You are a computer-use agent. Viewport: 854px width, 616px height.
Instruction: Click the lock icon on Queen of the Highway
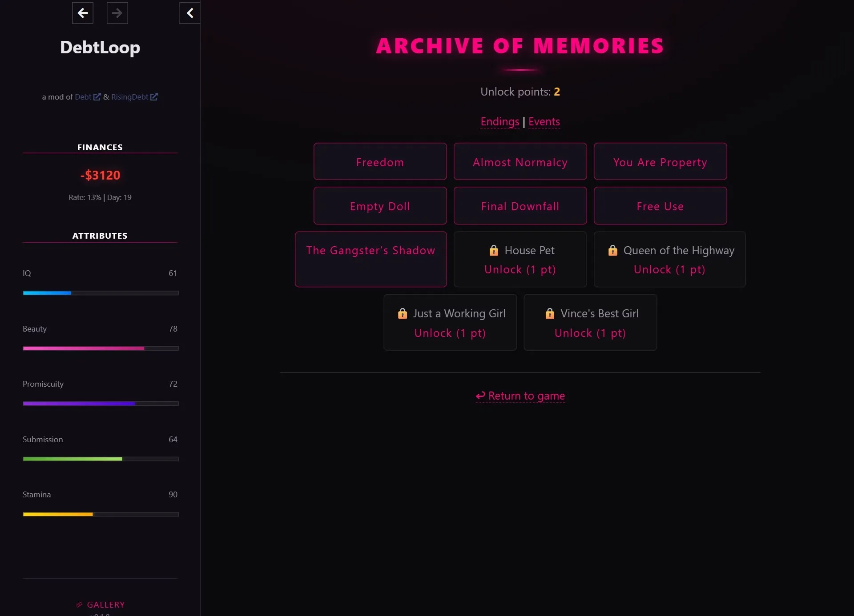(x=612, y=251)
